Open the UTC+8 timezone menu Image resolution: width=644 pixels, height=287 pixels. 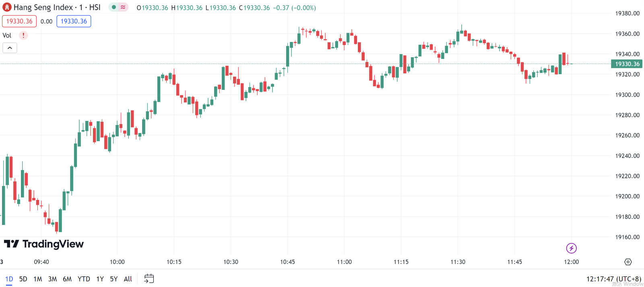click(613, 279)
